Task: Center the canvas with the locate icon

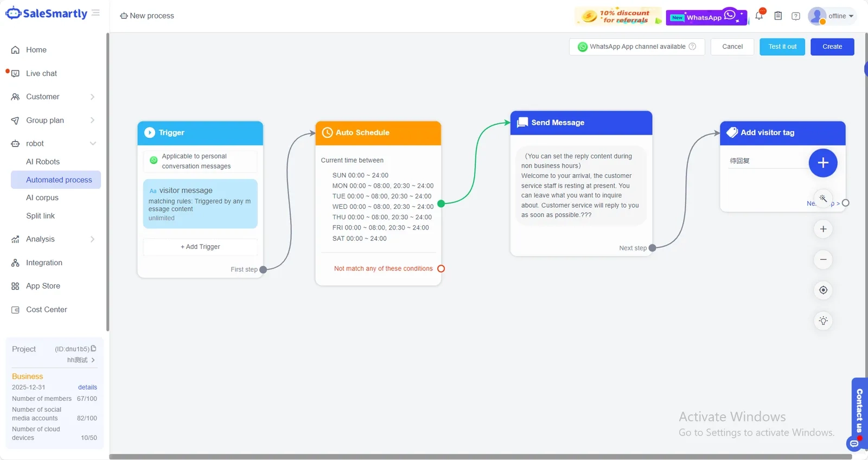Action: coord(823,290)
